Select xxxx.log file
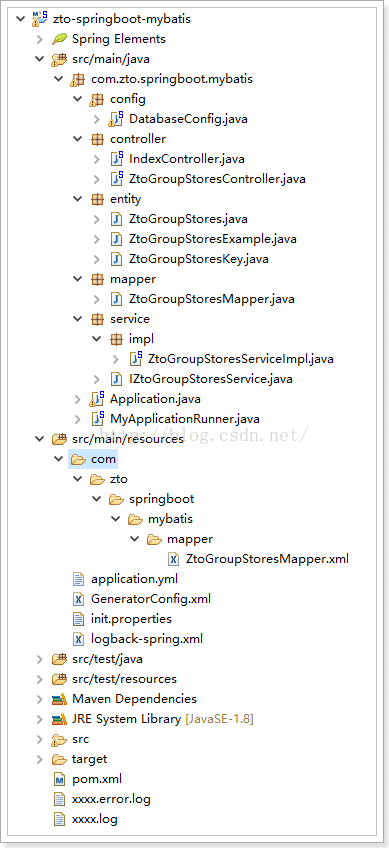 (x=94, y=819)
